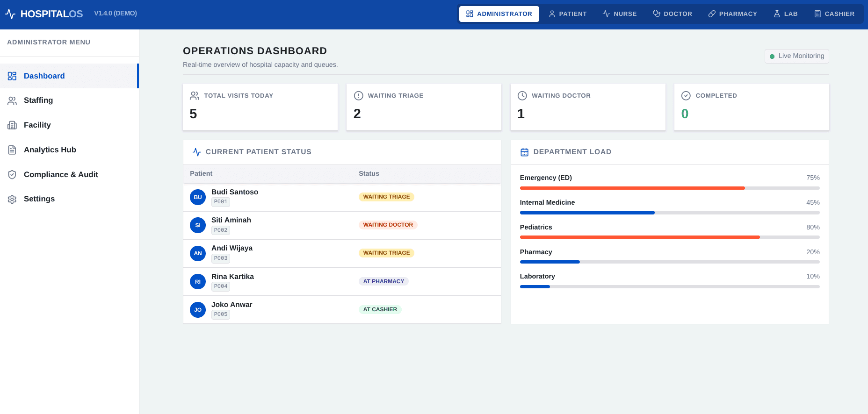Click the Staffing people icon in sidebar
Image resolution: width=868 pixels, height=414 pixels.
point(12,100)
